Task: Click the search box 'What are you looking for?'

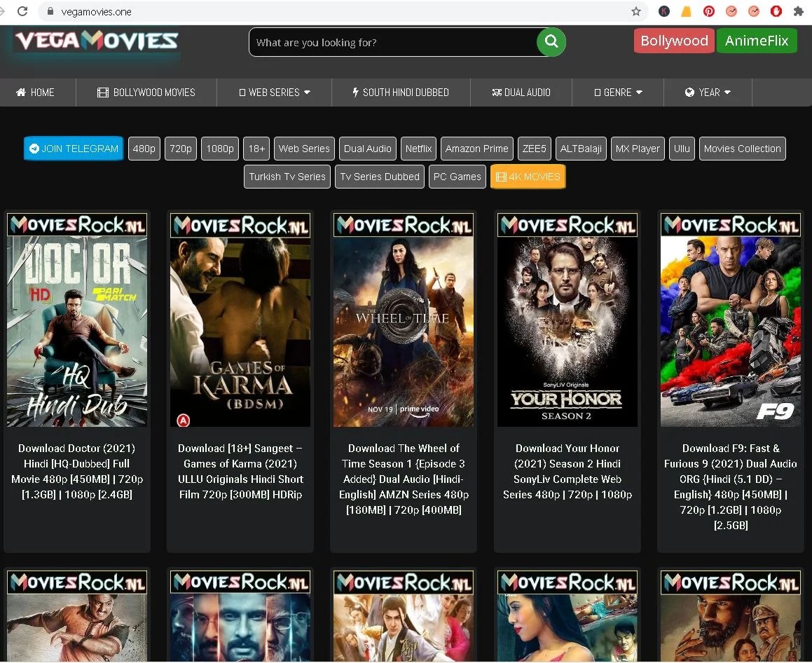Action: pyautogui.click(x=394, y=42)
